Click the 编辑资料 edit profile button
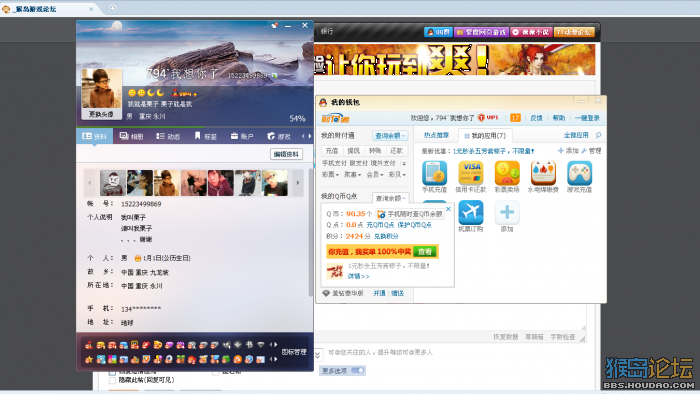This screenshot has width=700, height=394. 286,154
